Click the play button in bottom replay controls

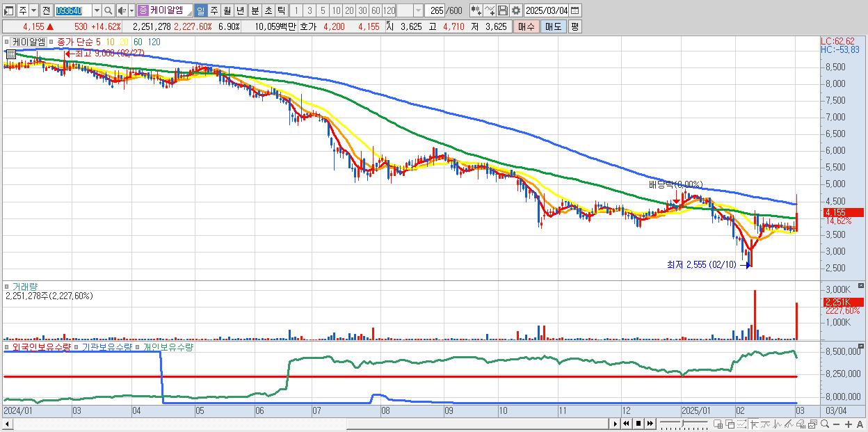[x=616, y=424]
